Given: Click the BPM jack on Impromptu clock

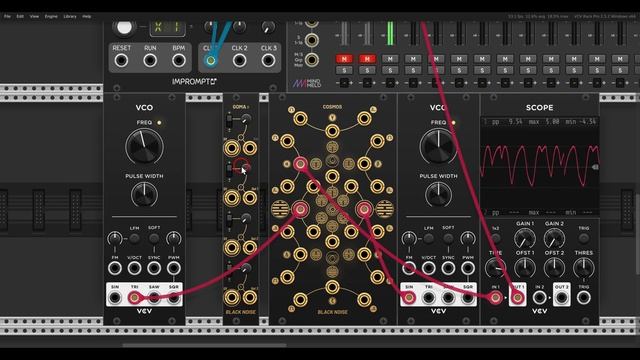Looking at the screenshot, I should click(179, 60).
